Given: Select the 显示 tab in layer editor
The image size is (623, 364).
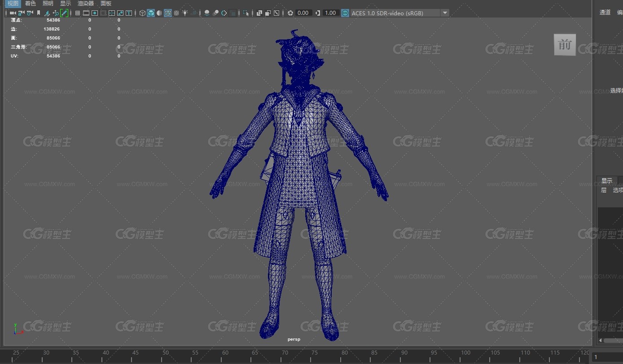Looking at the screenshot, I should tap(607, 181).
